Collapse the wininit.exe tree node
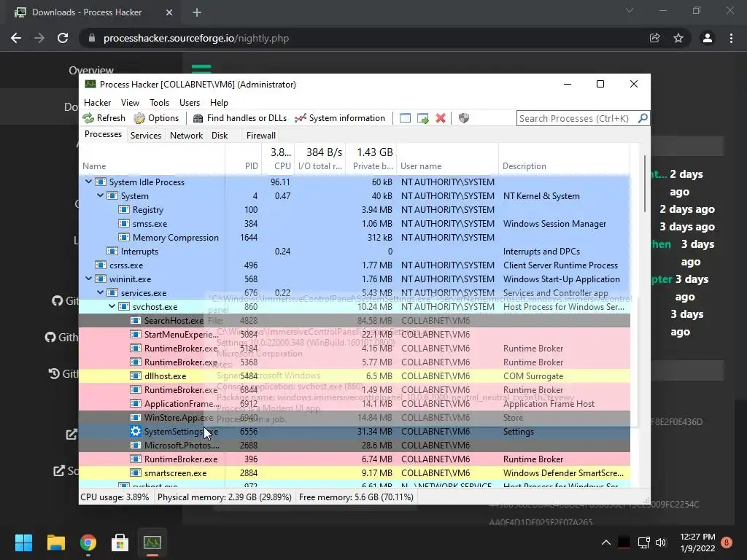Image resolution: width=747 pixels, height=560 pixels. [88, 279]
